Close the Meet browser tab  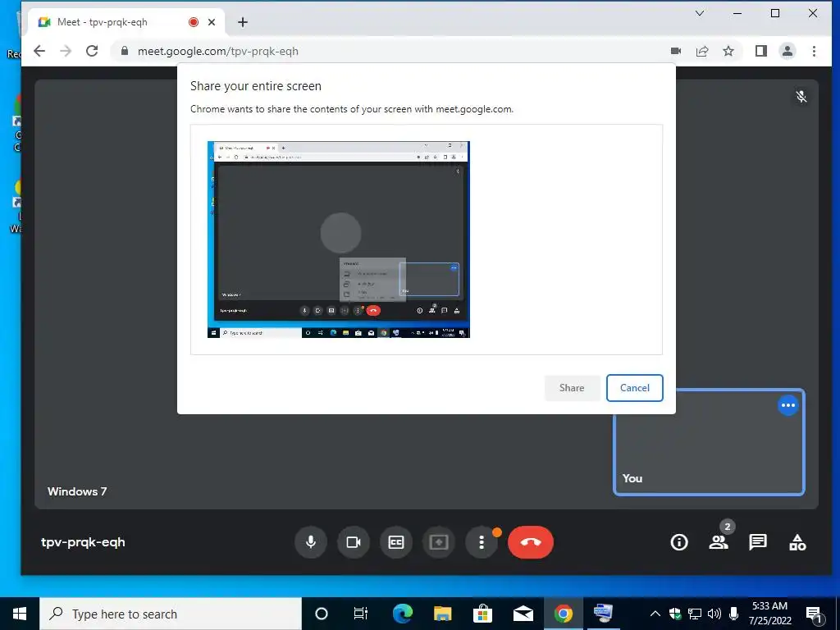coord(212,22)
